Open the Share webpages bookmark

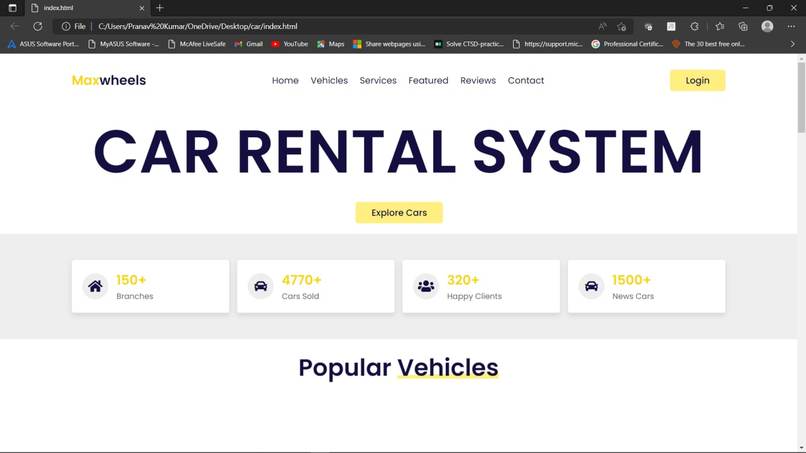(389, 44)
